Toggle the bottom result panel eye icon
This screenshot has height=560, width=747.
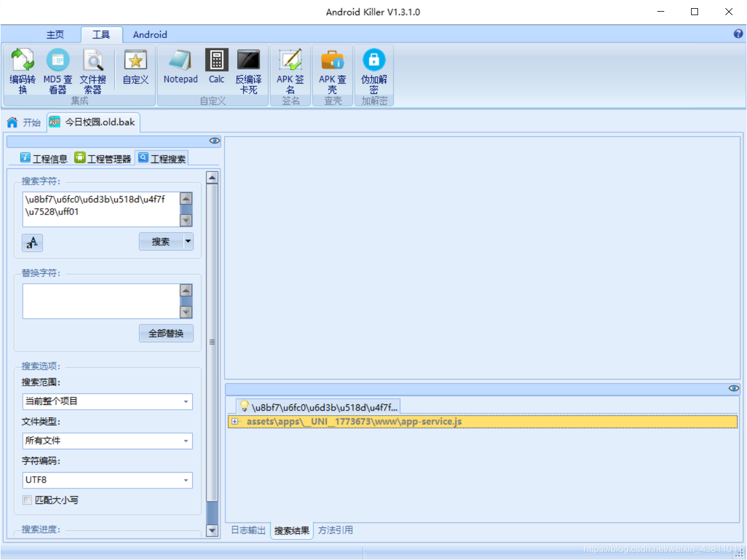[734, 388]
